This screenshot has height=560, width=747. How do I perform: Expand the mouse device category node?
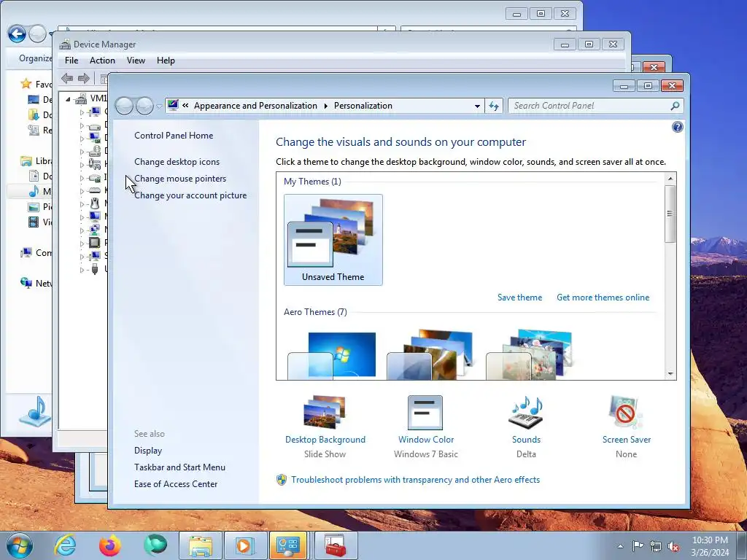(82, 204)
